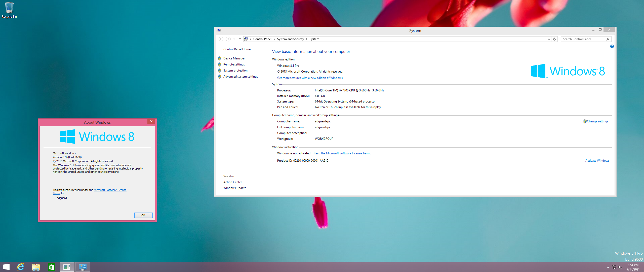
Task: Open the volume speaker tray icon
Action: point(620,267)
